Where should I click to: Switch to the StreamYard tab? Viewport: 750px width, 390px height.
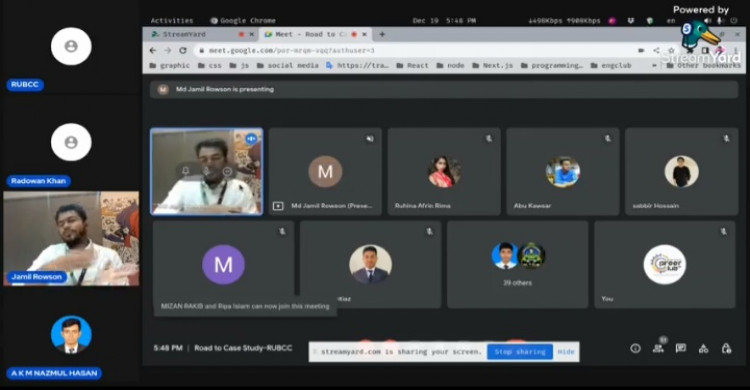tap(201, 34)
